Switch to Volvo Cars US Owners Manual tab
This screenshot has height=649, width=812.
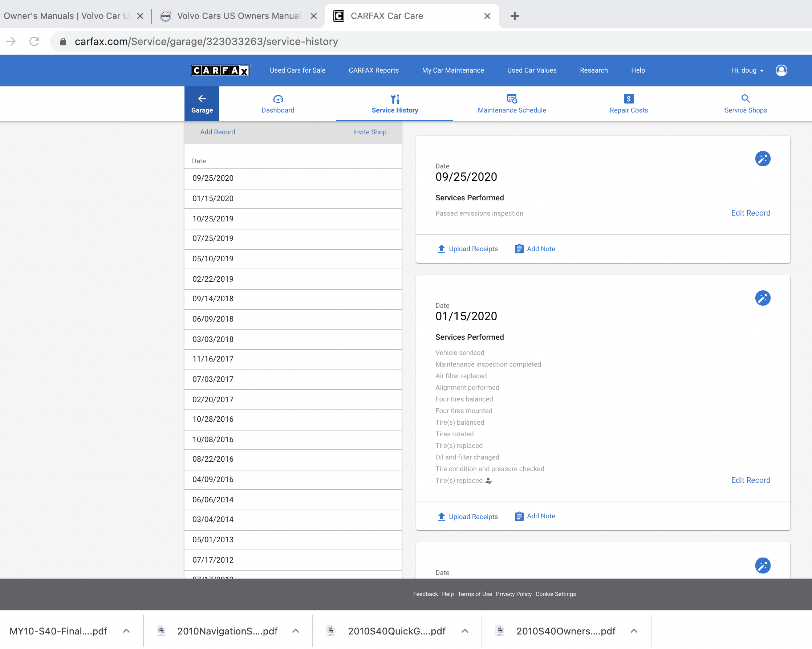[238, 16]
